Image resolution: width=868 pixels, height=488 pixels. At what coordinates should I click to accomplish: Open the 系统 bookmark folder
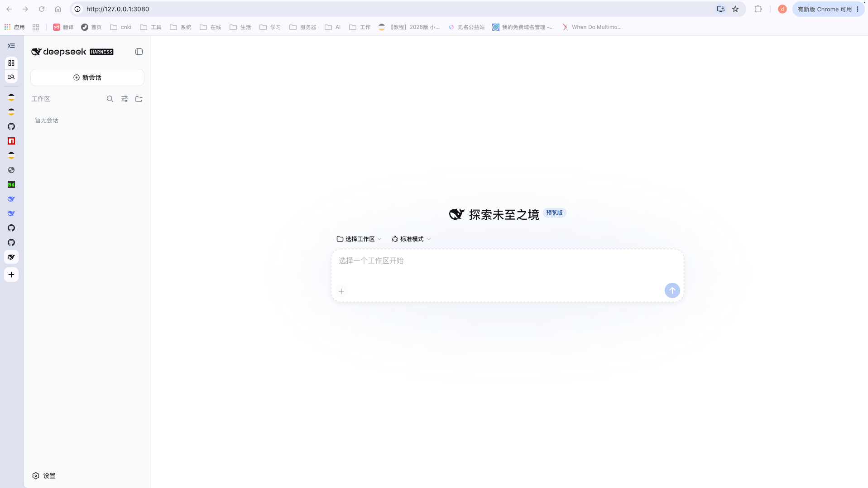tap(181, 27)
